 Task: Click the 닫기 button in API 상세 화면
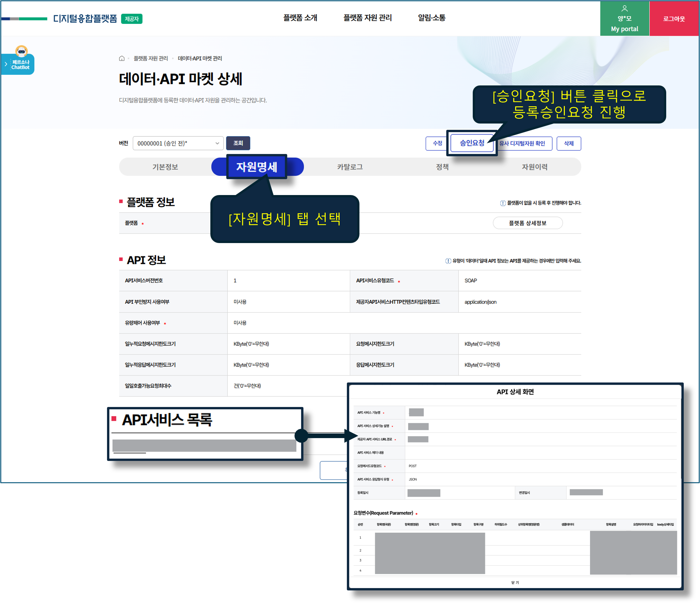click(x=515, y=582)
